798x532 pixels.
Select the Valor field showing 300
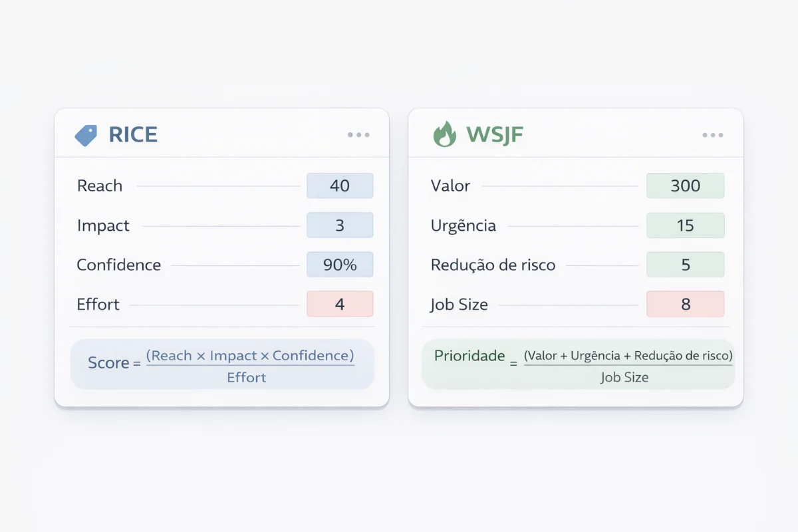[686, 186]
